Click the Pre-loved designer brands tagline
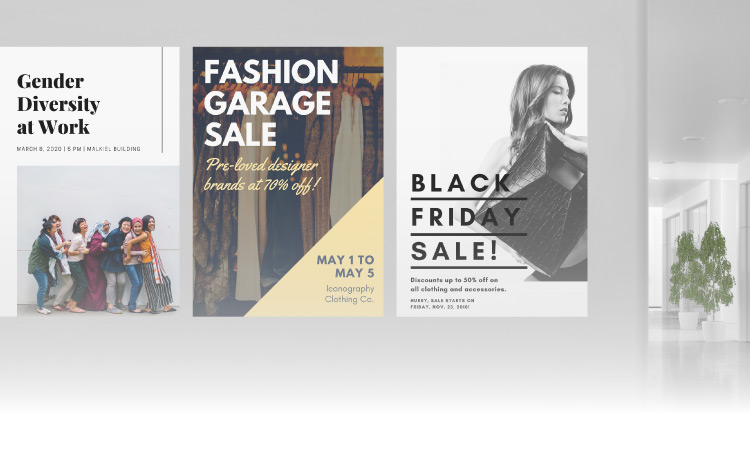 tap(262, 175)
